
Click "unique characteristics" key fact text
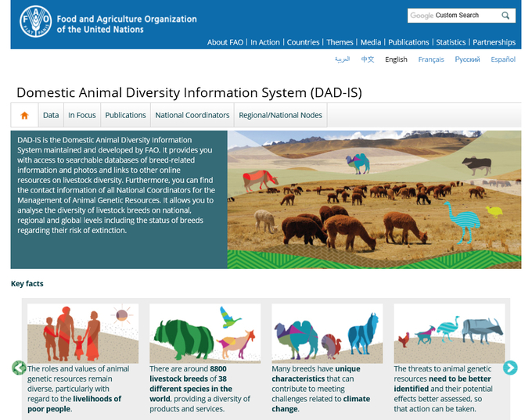coord(316,374)
